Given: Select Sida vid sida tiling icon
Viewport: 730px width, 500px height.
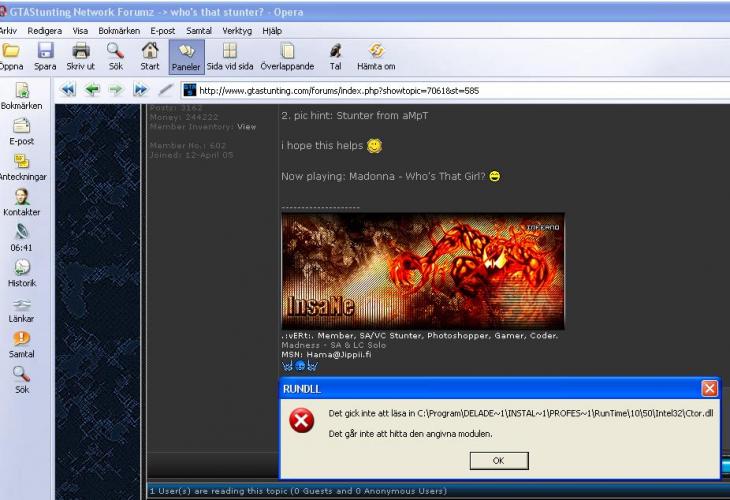Looking at the screenshot, I should coord(229,51).
